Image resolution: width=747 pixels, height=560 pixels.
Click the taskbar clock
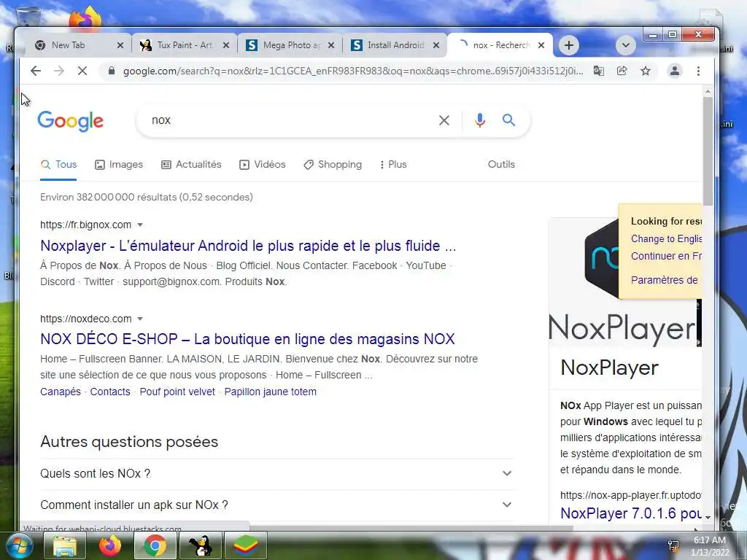coord(710,546)
